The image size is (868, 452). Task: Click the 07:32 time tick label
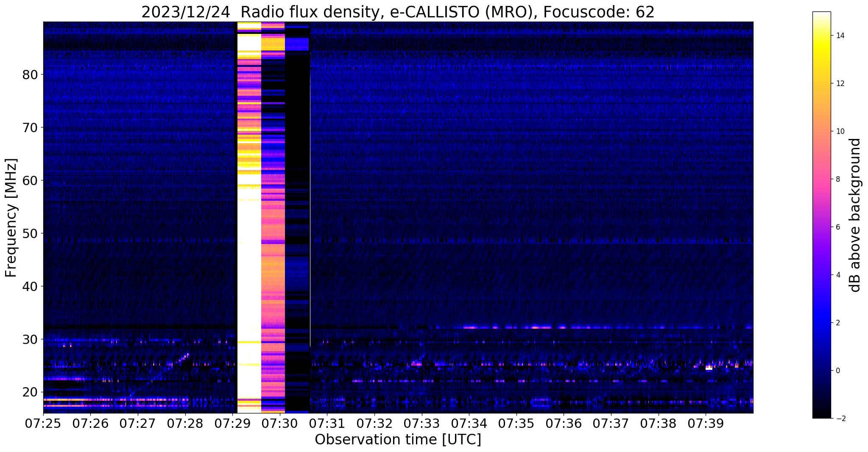pos(374,423)
